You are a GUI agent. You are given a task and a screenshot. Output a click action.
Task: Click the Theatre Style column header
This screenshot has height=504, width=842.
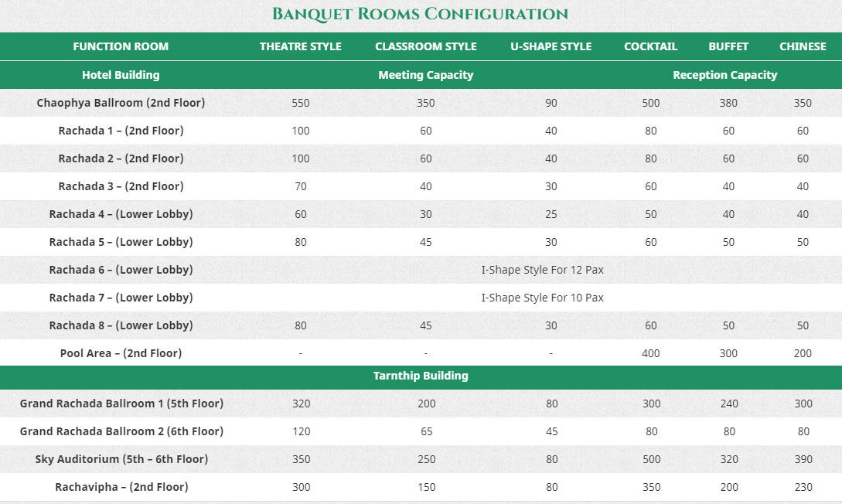coord(300,46)
